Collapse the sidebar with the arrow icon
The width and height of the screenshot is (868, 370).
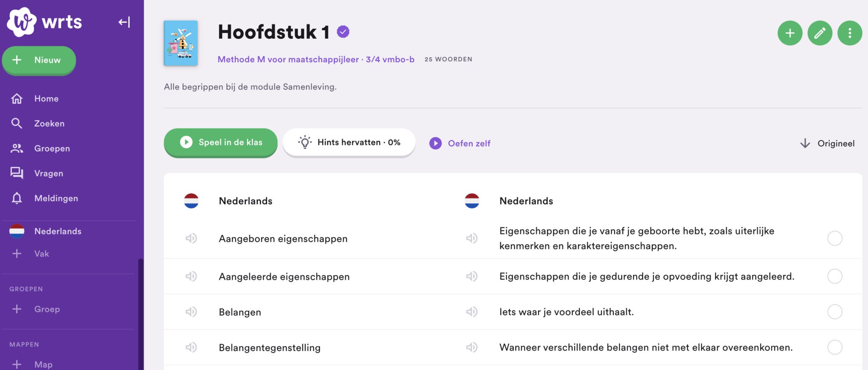pos(124,22)
